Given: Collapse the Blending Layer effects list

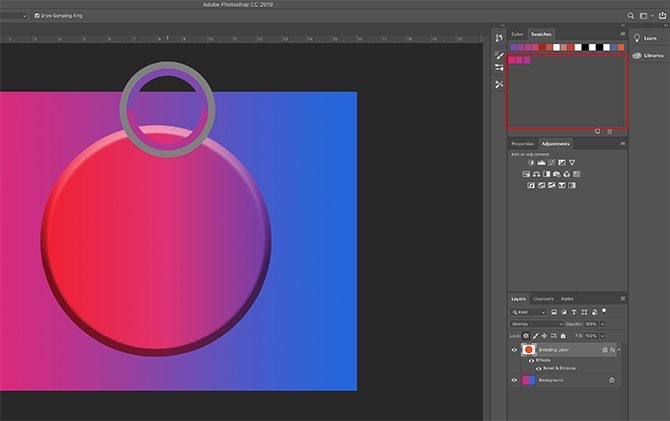Looking at the screenshot, I should point(619,350).
